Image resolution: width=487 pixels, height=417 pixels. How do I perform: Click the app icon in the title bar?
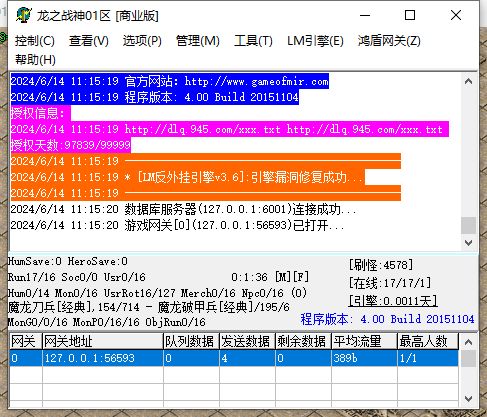coord(24,15)
